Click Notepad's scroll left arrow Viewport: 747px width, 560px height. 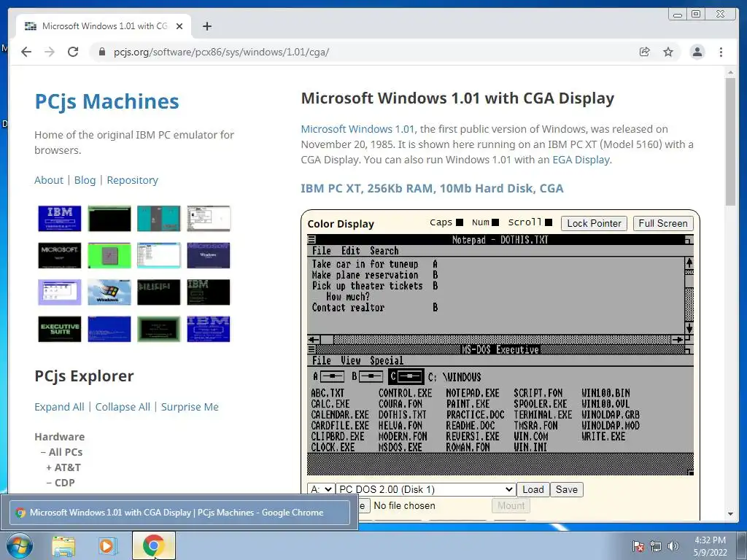tap(314, 340)
